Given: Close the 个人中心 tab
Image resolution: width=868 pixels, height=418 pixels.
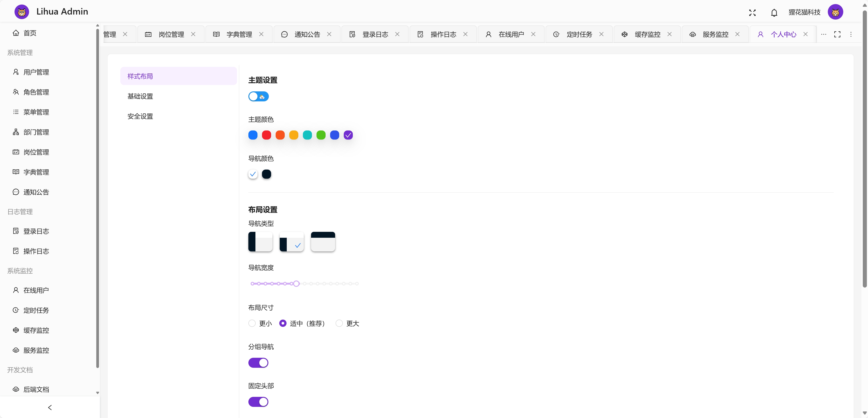Looking at the screenshot, I should click(805, 34).
